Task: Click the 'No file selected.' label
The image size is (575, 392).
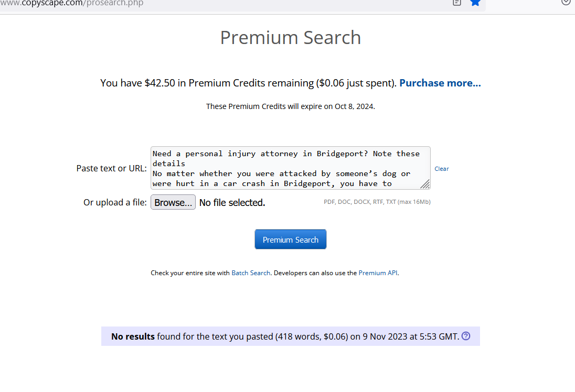Action: click(232, 203)
